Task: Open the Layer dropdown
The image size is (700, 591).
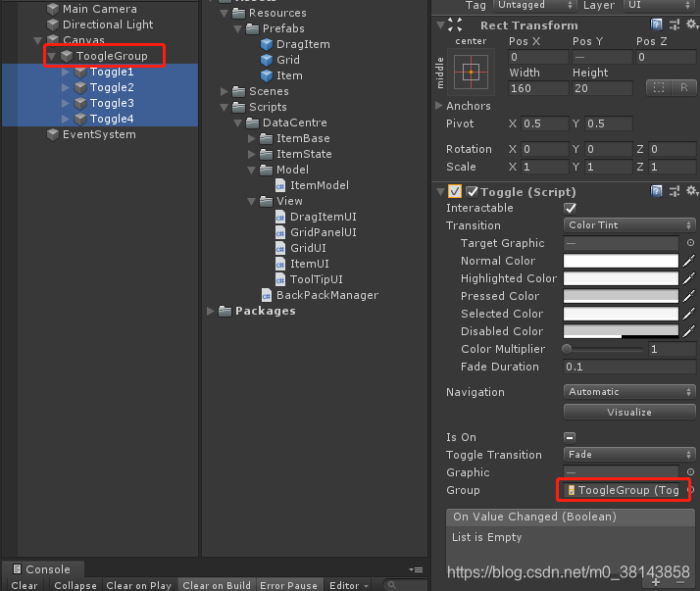Action: 660,5
